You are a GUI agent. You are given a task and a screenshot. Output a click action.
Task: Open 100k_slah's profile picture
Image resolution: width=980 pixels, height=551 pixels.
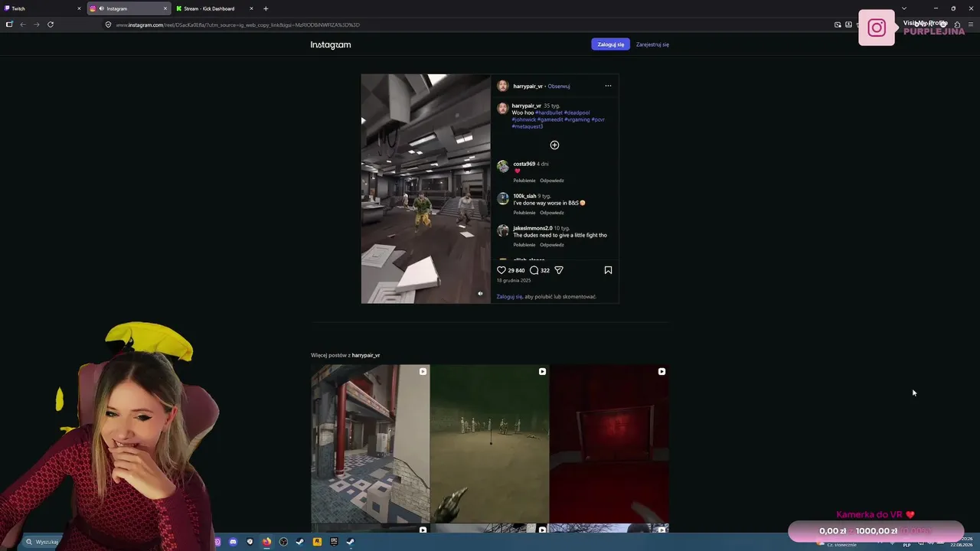click(503, 199)
